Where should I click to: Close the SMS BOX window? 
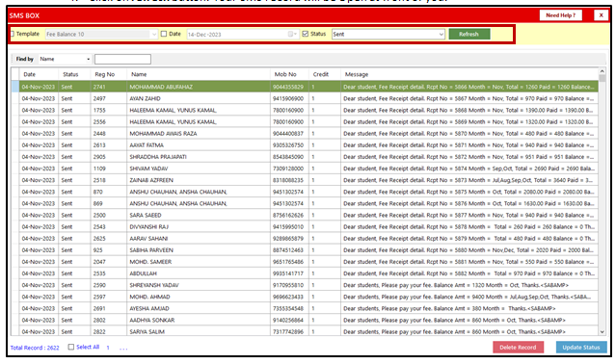tap(601, 15)
